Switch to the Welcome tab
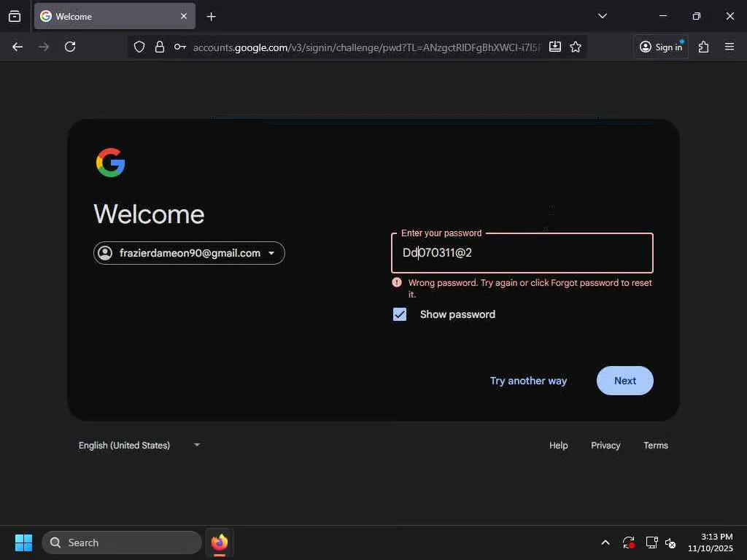Image resolution: width=747 pixels, height=560 pixels. coord(115,16)
